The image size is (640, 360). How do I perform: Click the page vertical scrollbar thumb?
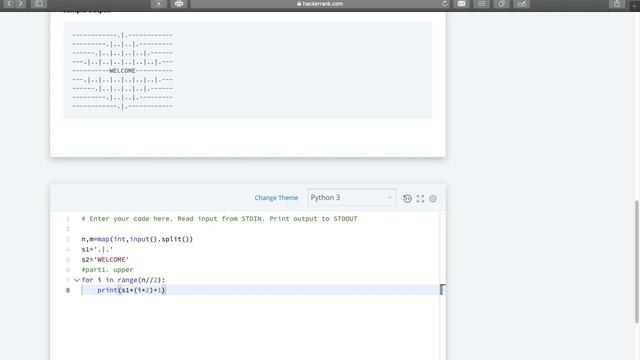pos(637,262)
